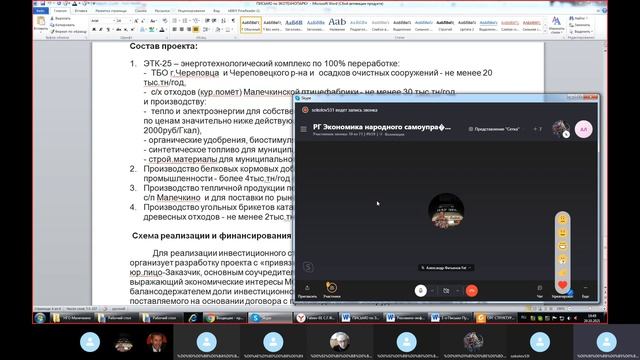Viewport: 640px width, 360px height.
Task: Switch to the Рецензирование tab in Word
Action: 191,11
